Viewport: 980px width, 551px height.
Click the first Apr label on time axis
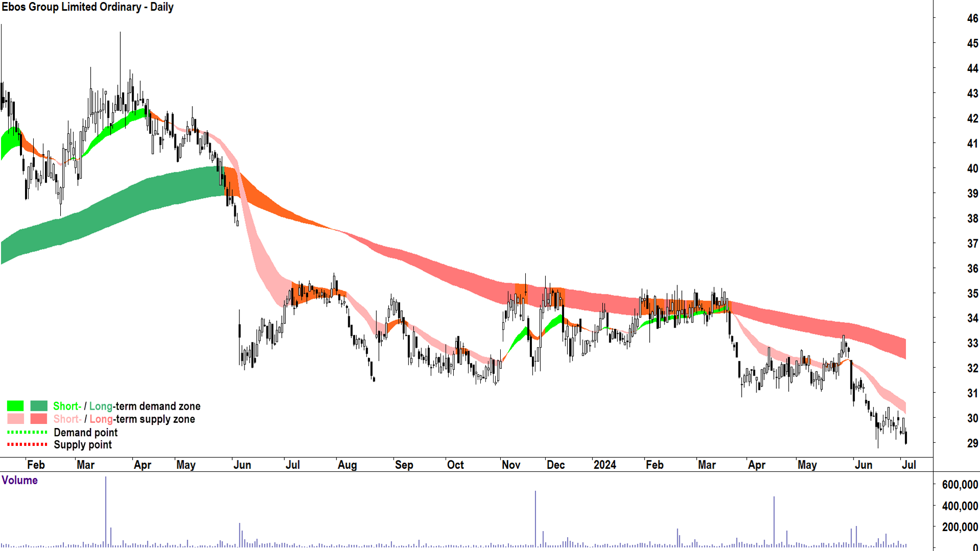(142, 465)
